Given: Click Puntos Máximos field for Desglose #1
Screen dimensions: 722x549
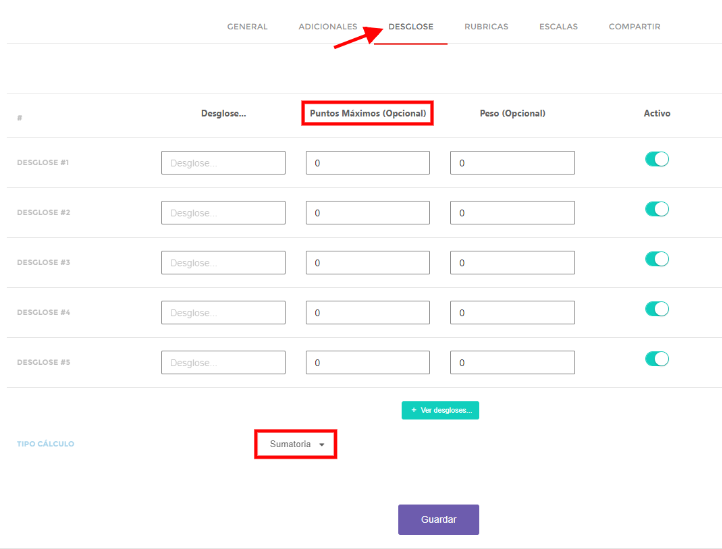Looking at the screenshot, I should click(x=368, y=163).
